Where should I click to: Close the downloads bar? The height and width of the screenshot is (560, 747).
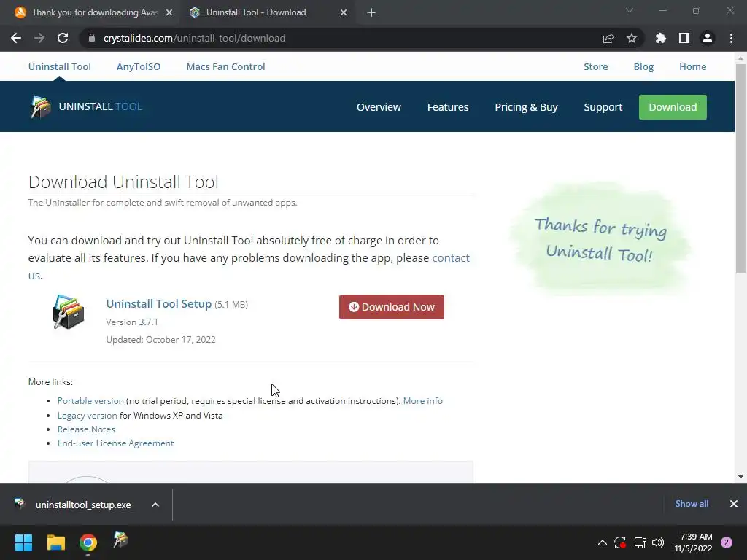point(734,504)
